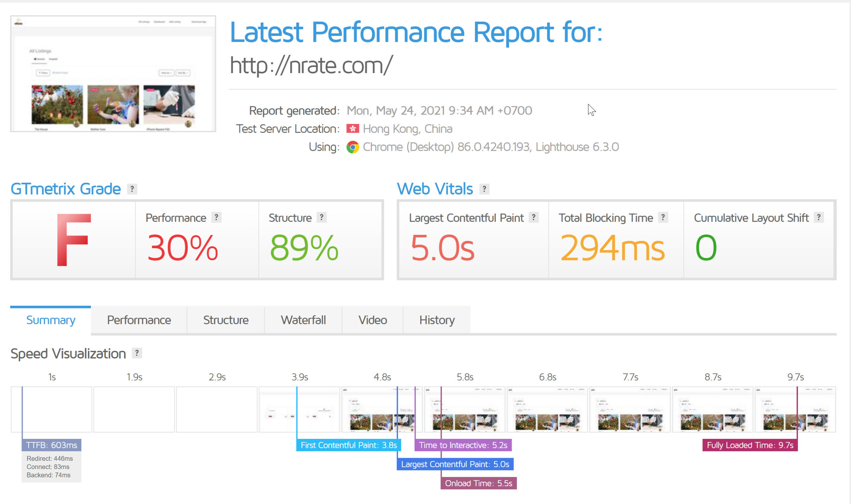Open the Waterfall tab

click(303, 320)
